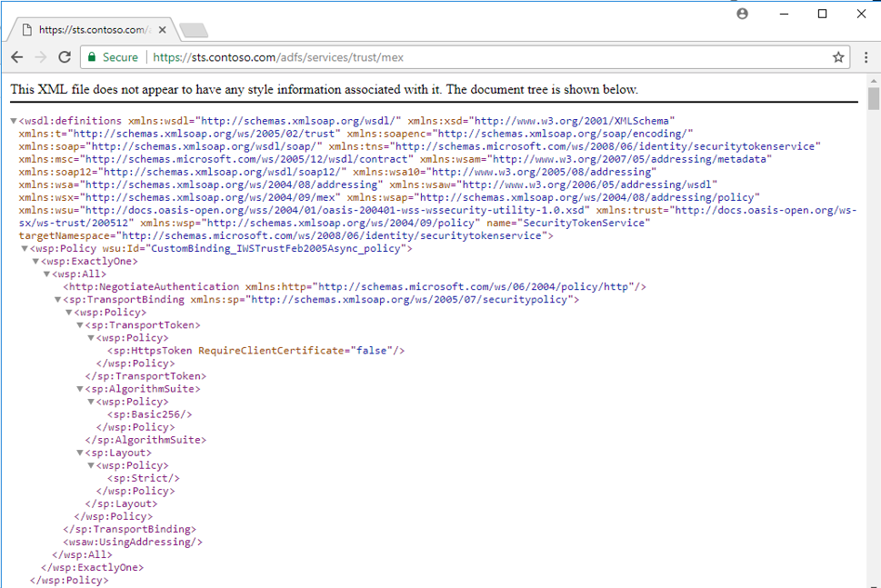Click the browser forward arrow
The height and width of the screenshot is (588, 881).
(40, 57)
